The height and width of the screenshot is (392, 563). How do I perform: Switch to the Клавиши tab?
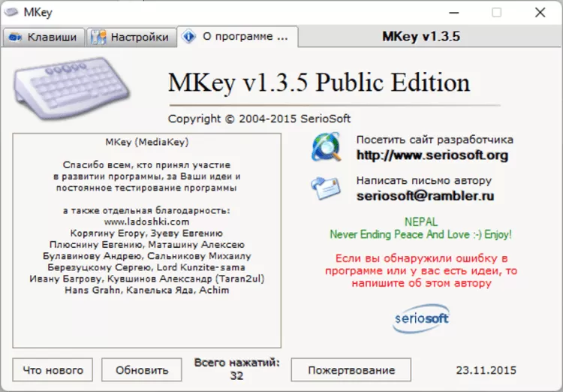[x=44, y=38]
